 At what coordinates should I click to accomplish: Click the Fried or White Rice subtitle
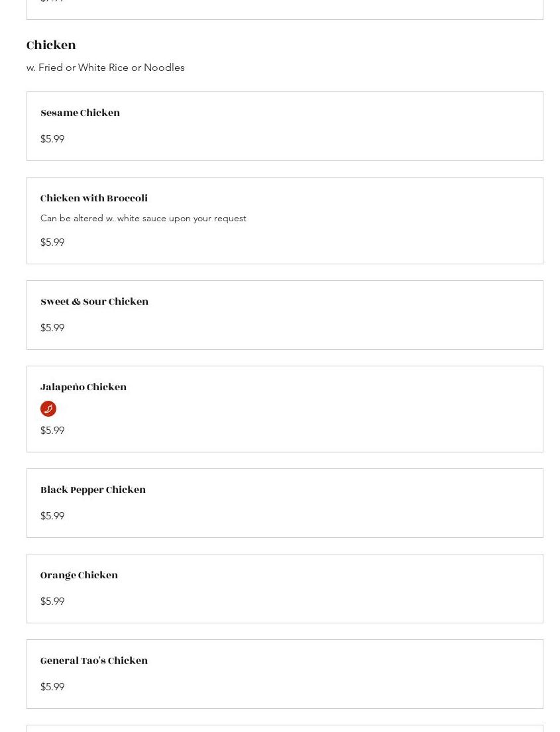[105, 68]
